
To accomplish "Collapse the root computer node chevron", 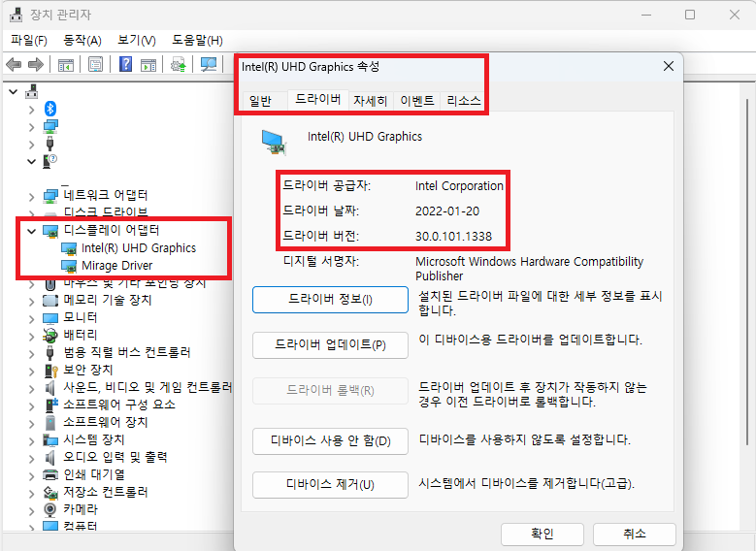I will 14,91.
